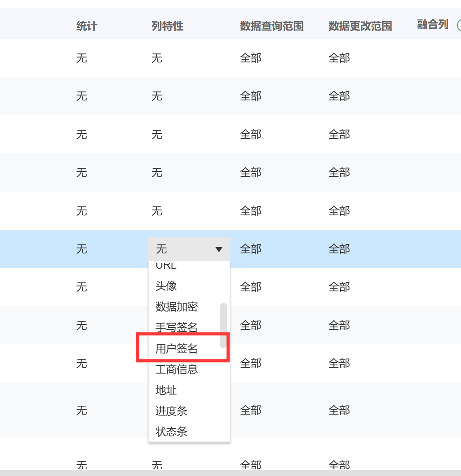Choose the partially visible URL option
This screenshot has width=461, height=476.
(166, 266)
